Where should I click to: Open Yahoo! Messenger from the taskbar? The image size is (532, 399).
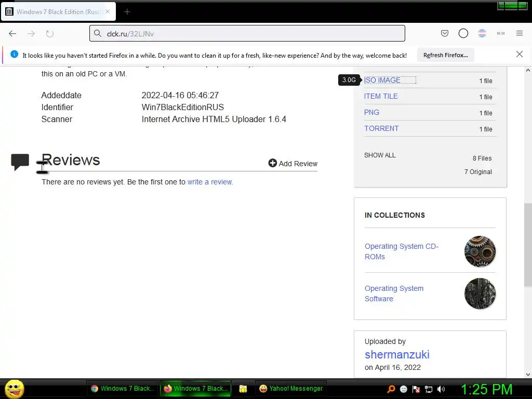pyautogui.click(x=291, y=389)
